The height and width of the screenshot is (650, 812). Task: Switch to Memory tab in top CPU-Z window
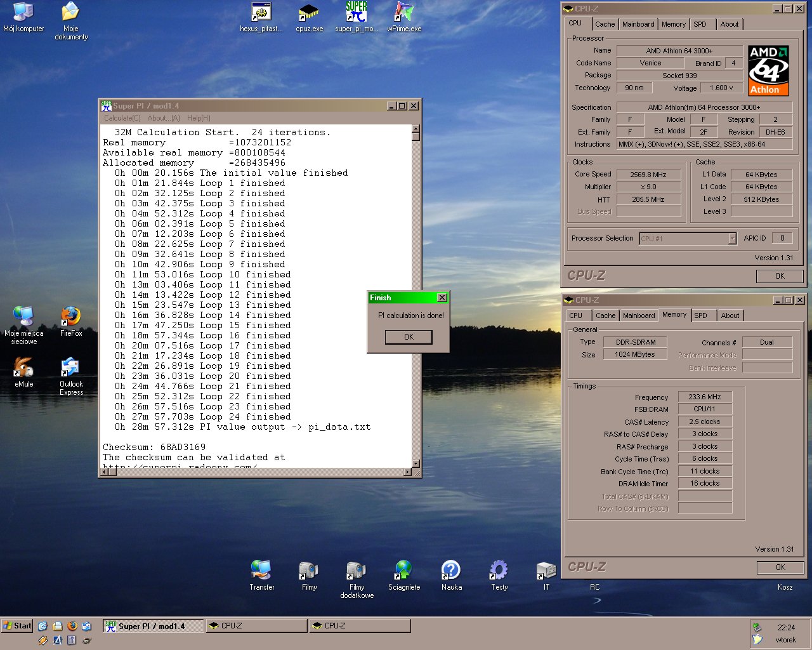(674, 24)
